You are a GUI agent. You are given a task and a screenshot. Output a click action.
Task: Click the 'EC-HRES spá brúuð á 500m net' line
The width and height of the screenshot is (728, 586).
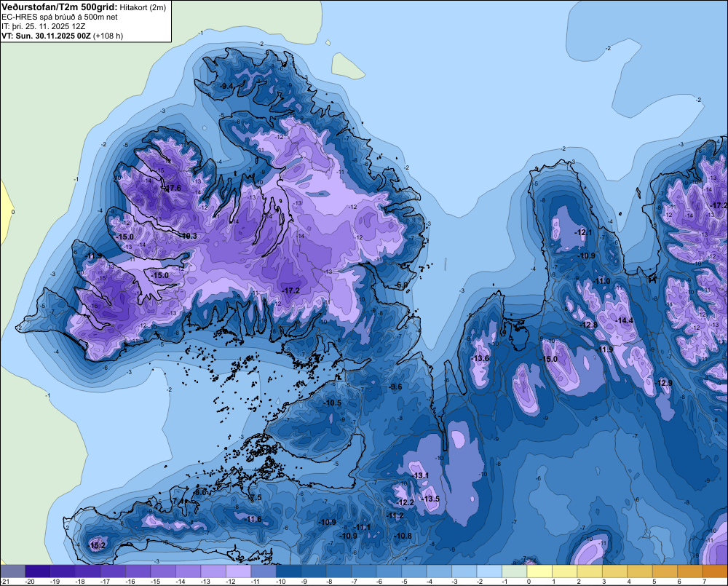coord(60,17)
